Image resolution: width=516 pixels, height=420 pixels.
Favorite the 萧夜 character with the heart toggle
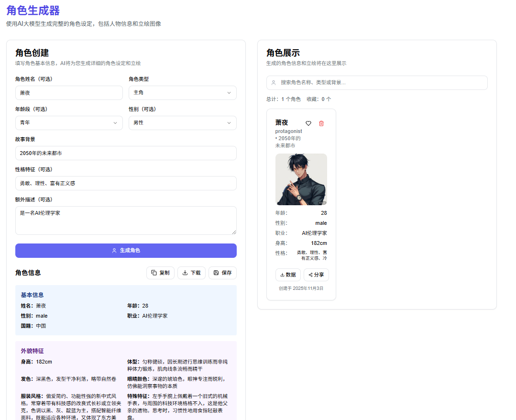308,123
